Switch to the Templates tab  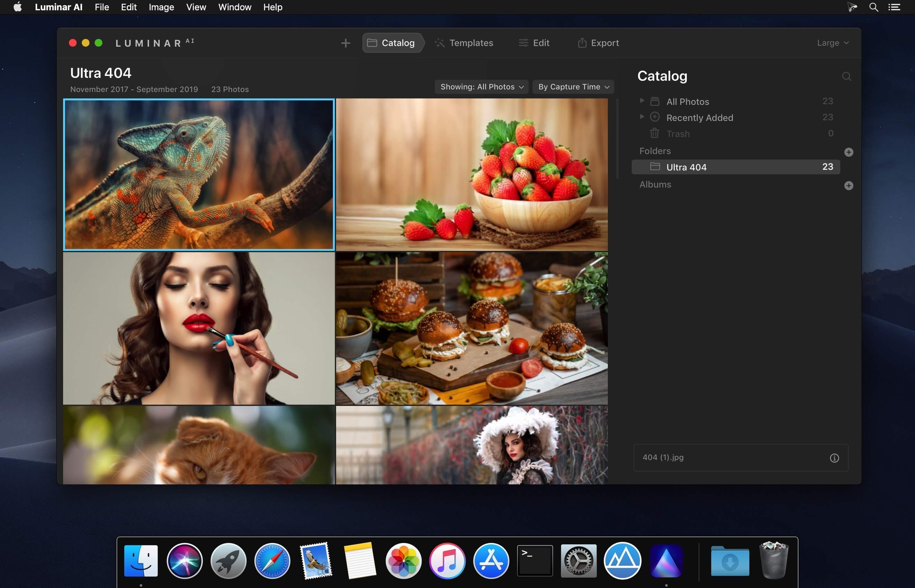click(x=464, y=43)
